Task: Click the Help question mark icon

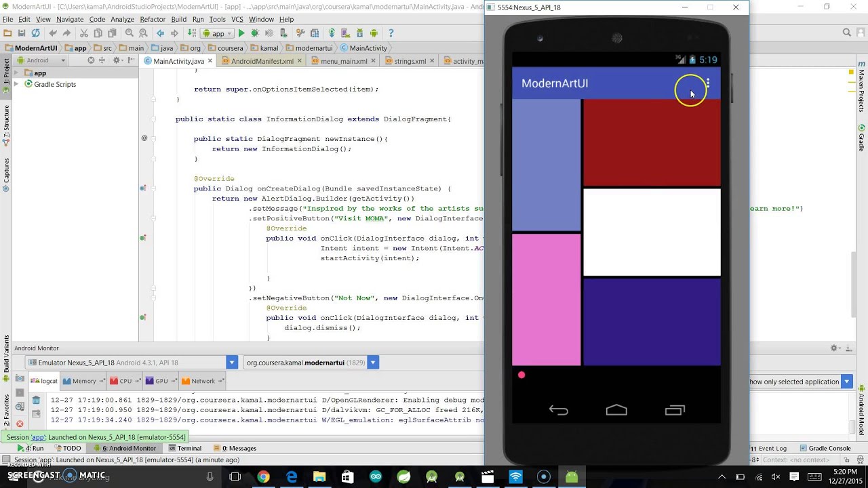Action: pos(391,33)
